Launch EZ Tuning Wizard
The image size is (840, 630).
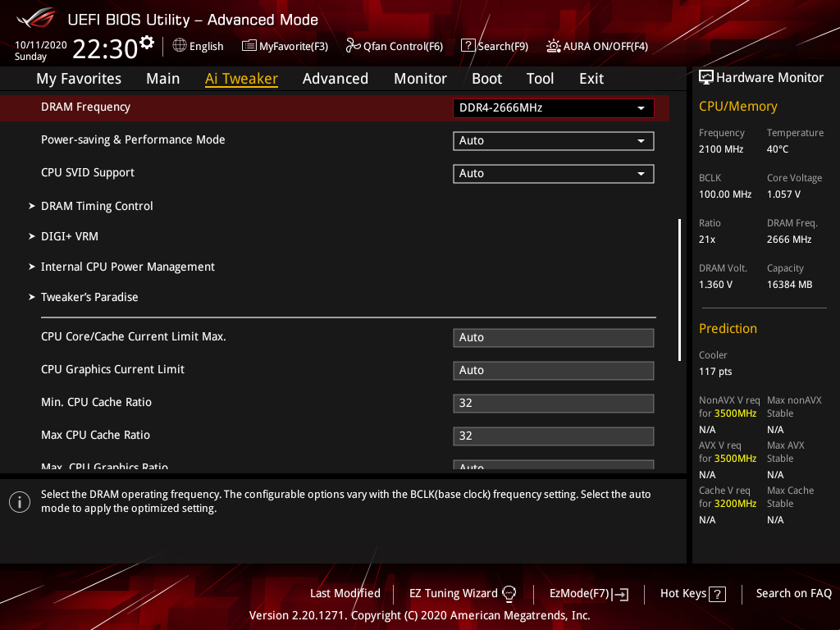click(x=453, y=593)
